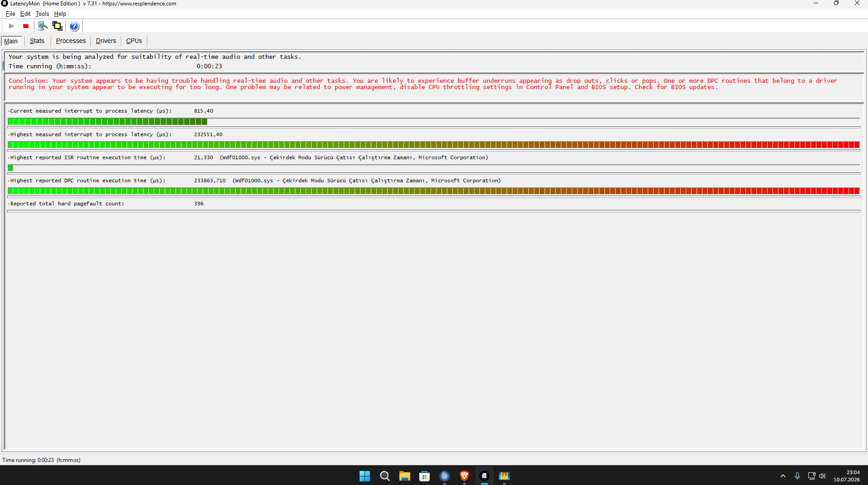
Task: Click the microphone tray icon
Action: point(797,476)
